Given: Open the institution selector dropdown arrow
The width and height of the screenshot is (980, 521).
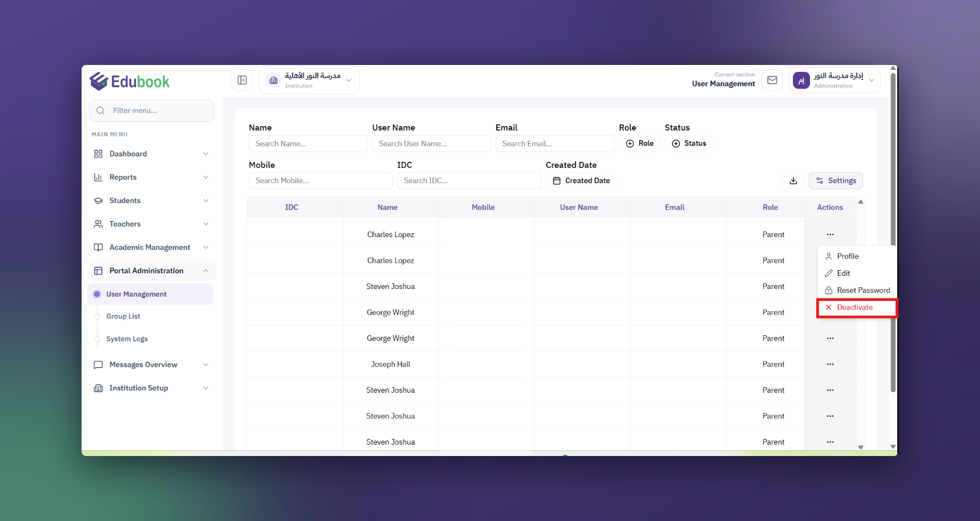Looking at the screenshot, I should (349, 80).
